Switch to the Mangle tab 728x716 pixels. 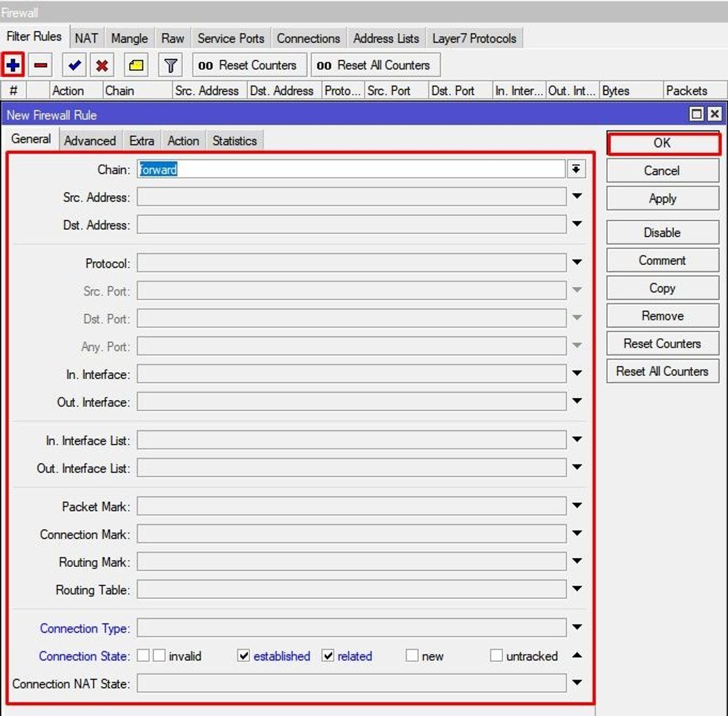(129, 38)
